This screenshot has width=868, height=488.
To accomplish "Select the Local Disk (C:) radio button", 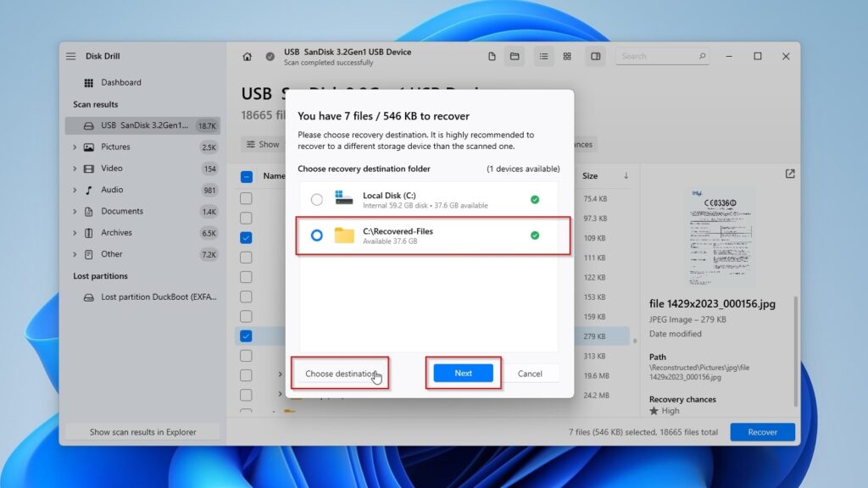I will point(317,199).
